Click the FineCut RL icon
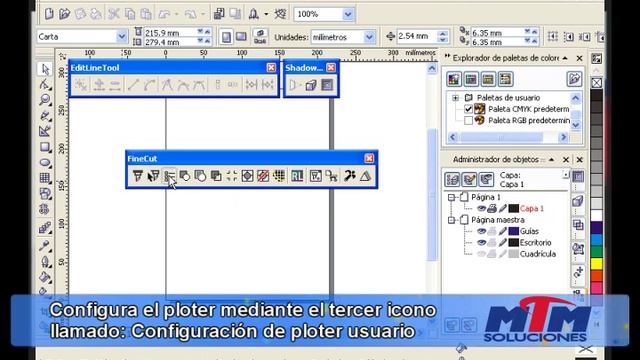 [x=297, y=176]
